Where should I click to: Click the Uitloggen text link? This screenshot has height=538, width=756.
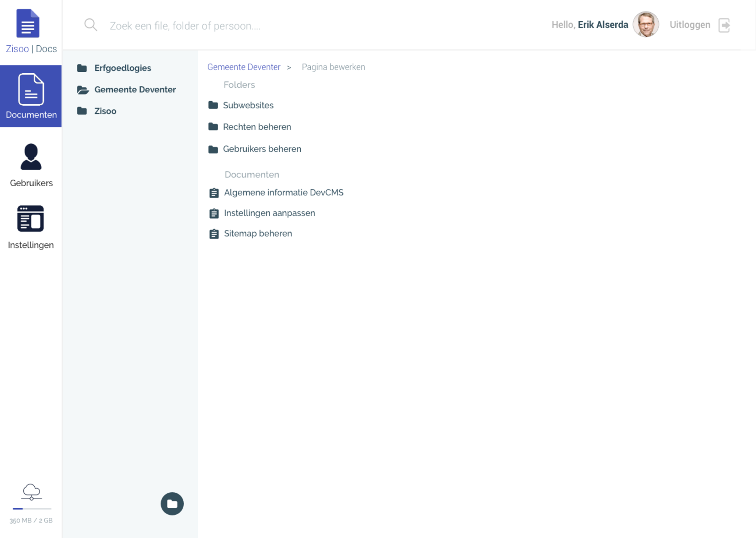pos(689,25)
